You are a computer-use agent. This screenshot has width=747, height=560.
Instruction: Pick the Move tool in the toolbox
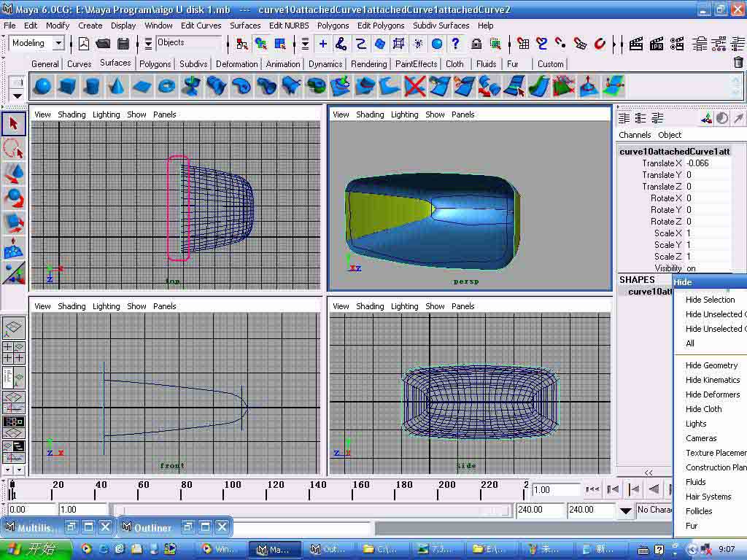click(13, 173)
